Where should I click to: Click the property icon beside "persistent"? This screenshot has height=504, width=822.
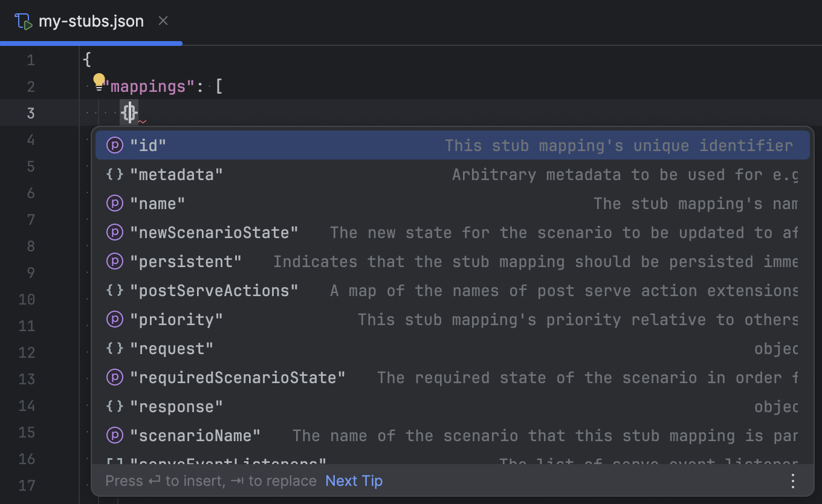115,261
